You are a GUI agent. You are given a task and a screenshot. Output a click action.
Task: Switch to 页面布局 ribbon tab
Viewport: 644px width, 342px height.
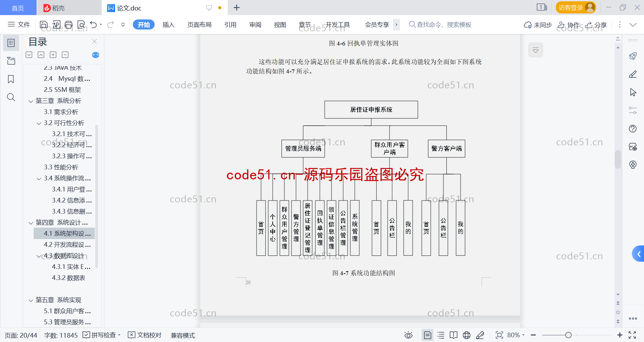click(199, 25)
